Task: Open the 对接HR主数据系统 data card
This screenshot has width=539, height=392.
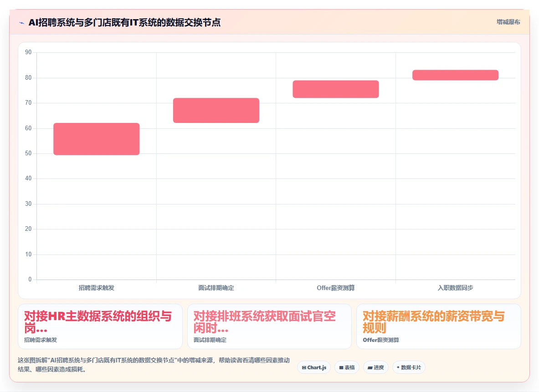Action: (100, 326)
